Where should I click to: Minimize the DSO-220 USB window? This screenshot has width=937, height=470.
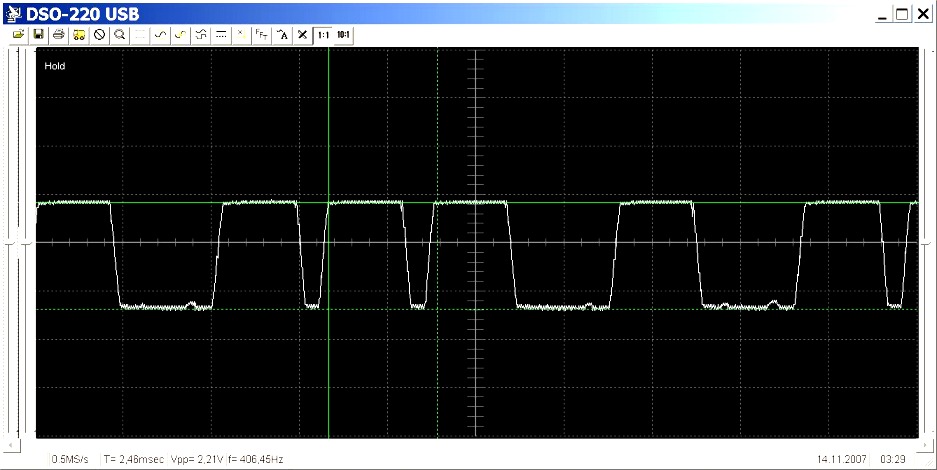(884, 14)
